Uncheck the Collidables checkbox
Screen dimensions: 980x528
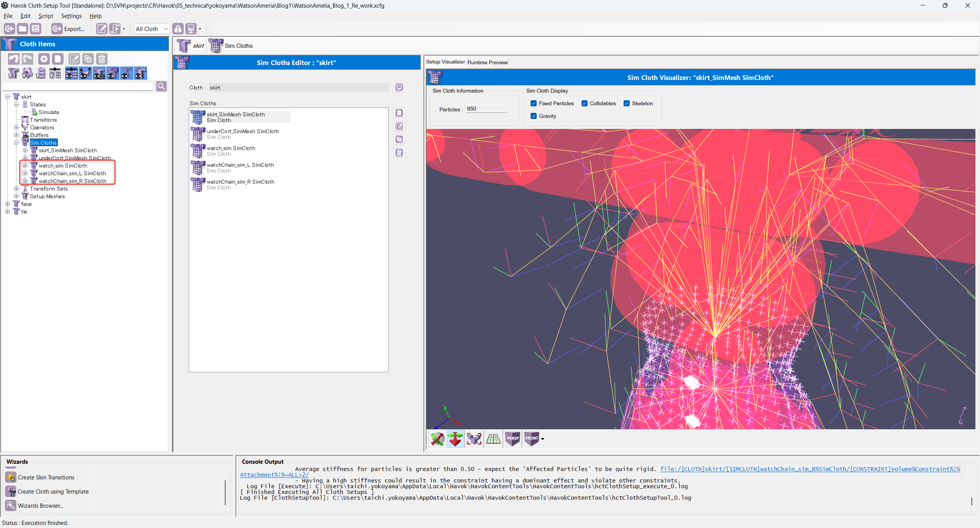[x=585, y=103]
